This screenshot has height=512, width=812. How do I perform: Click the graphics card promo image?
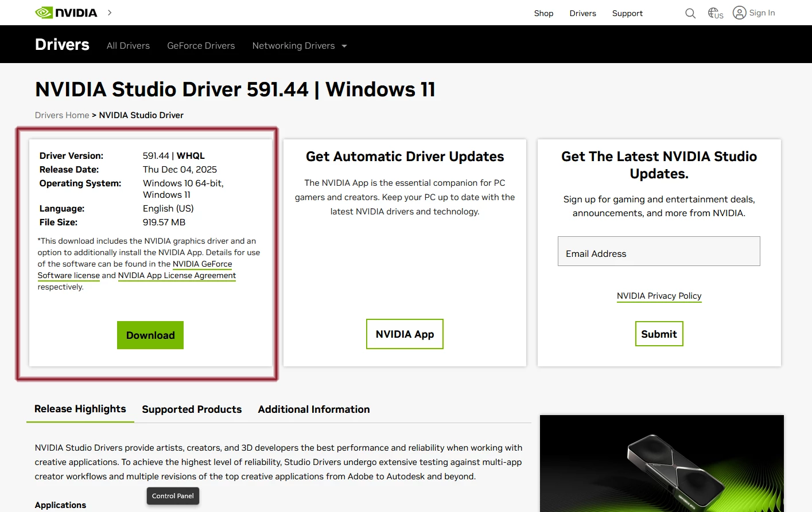click(662, 463)
